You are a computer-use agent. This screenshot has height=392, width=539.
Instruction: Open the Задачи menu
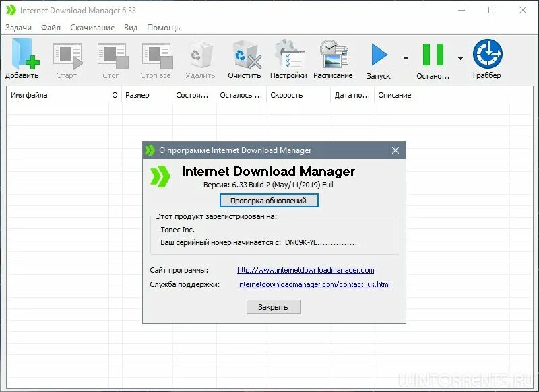pos(18,28)
